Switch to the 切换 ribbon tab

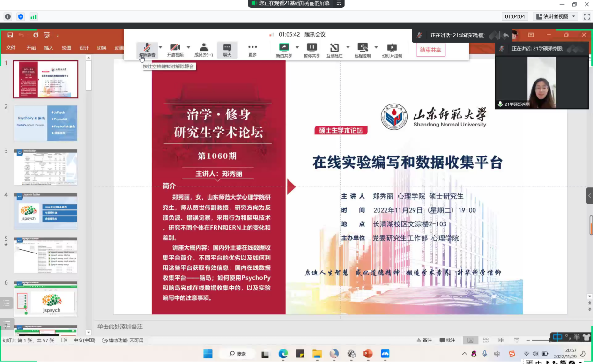[x=102, y=48]
